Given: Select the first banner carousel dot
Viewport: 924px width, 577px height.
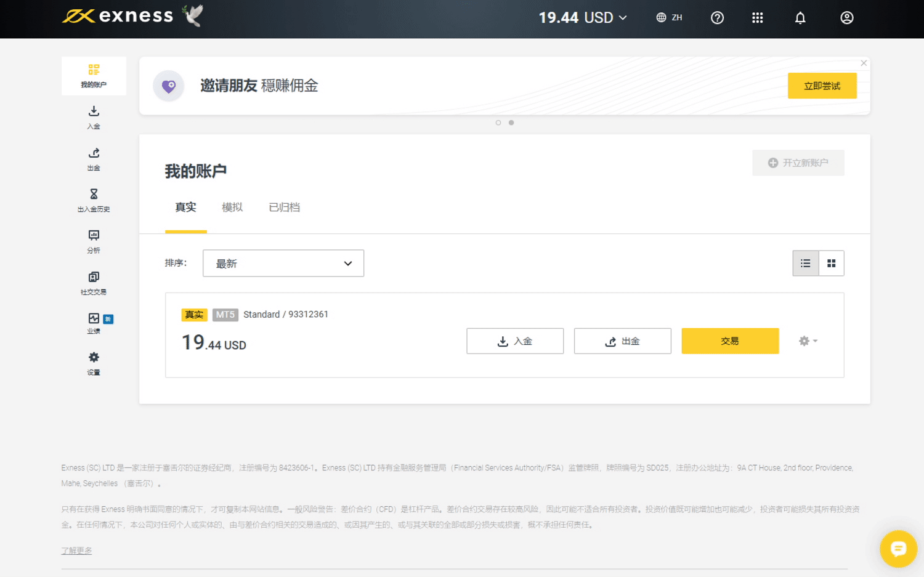Looking at the screenshot, I should (x=498, y=123).
